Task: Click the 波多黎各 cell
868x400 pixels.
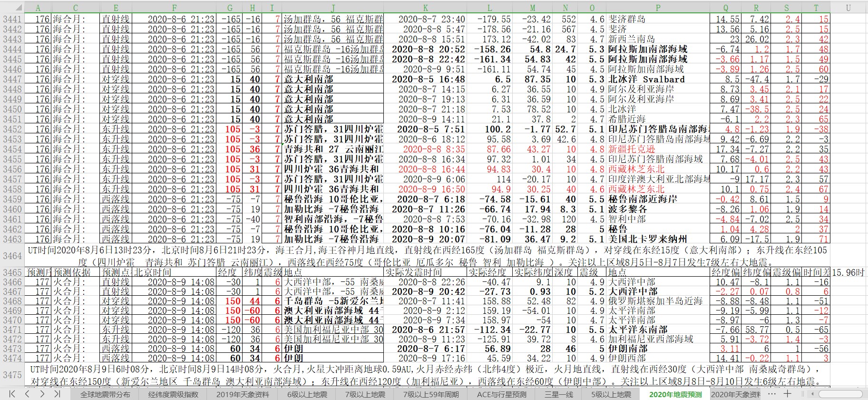Action: (x=658, y=209)
